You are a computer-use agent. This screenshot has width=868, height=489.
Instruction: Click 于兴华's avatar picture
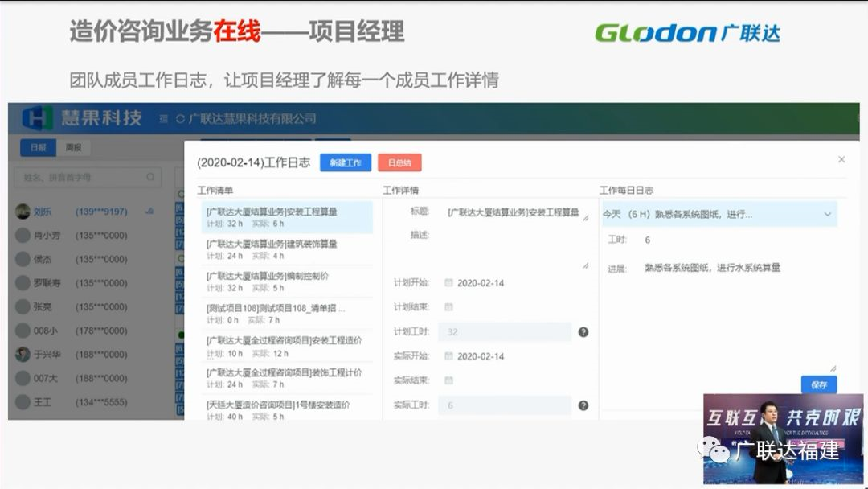point(23,355)
